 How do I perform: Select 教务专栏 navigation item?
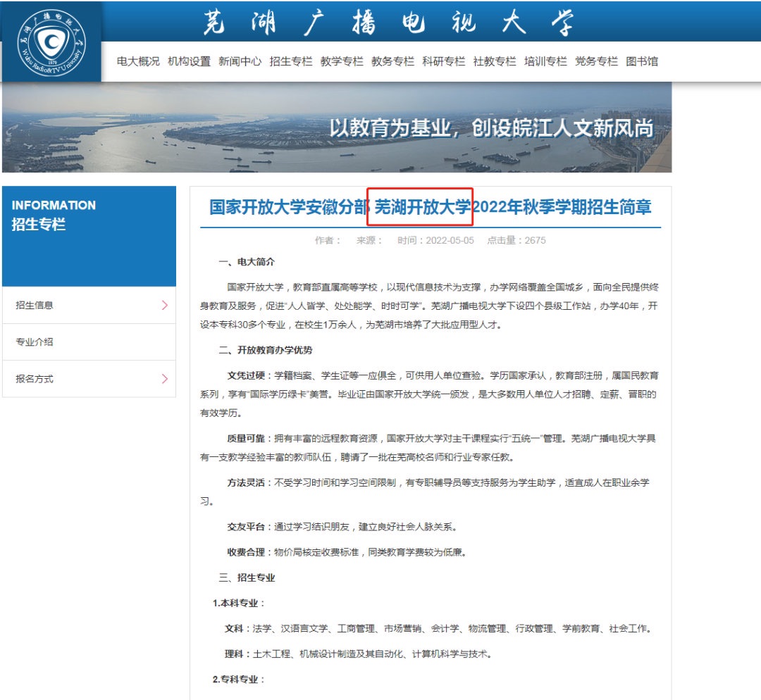click(392, 61)
